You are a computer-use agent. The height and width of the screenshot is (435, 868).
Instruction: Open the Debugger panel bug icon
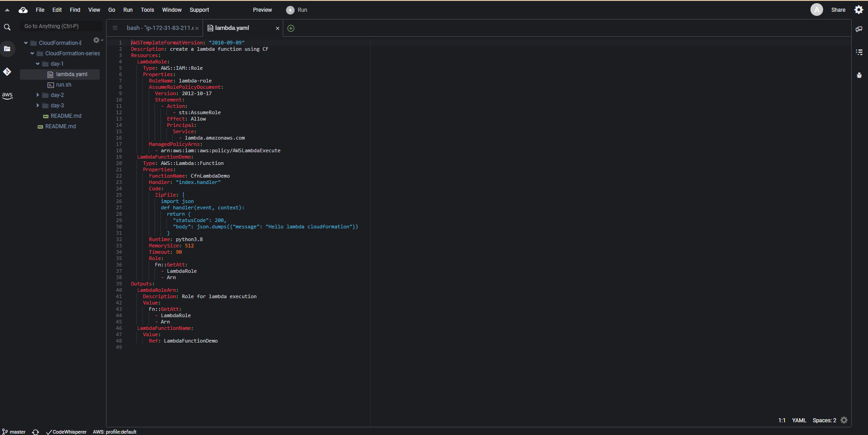(x=859, y=75)
